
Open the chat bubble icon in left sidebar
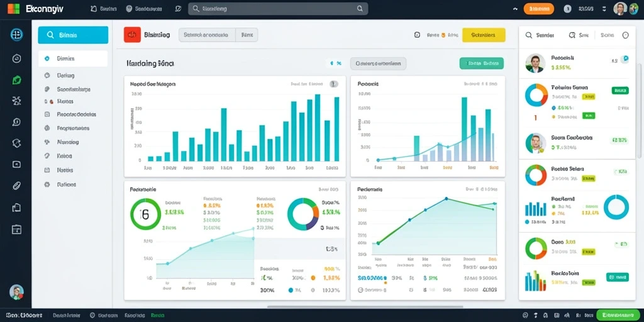17,122
